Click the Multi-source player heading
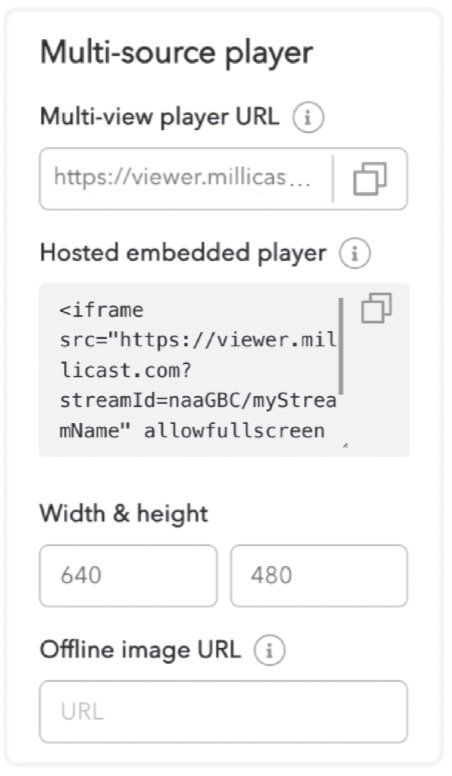452x776 pixels. click(x=176, y=53)
